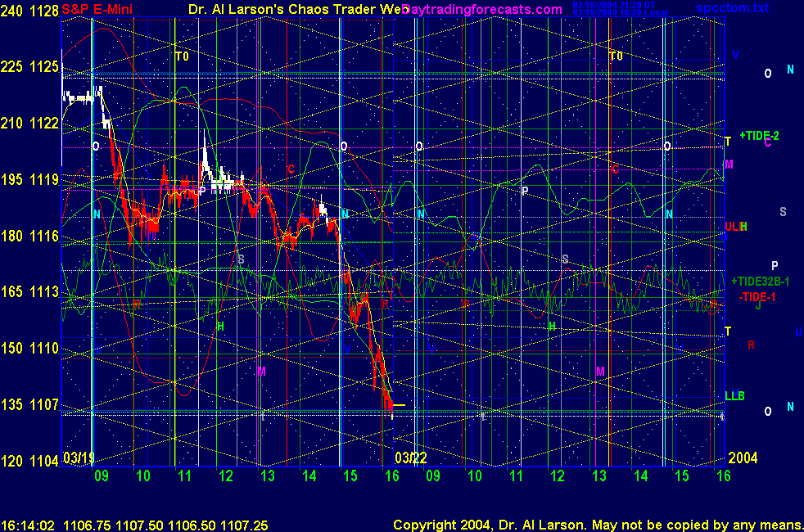Click the copyright notice by Dr. Al Larson
Image resolution: width=804 pixels, height=532 pixels.
coord(598,525)
